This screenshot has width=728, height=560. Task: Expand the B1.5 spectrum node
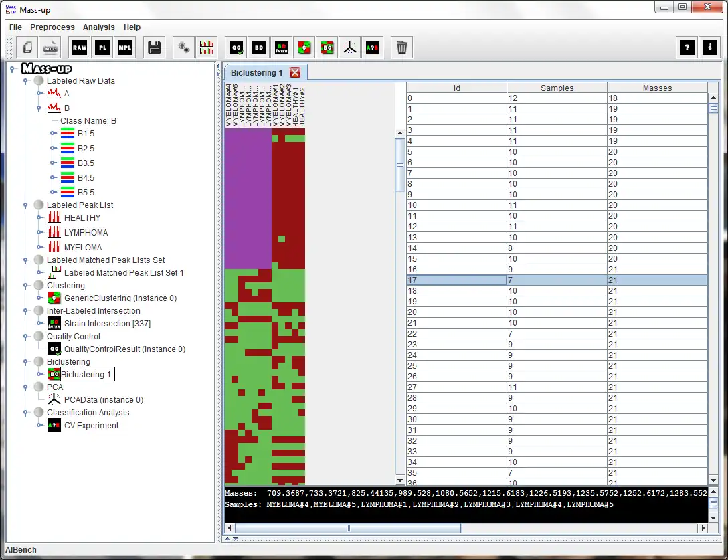tap(53, 134)
